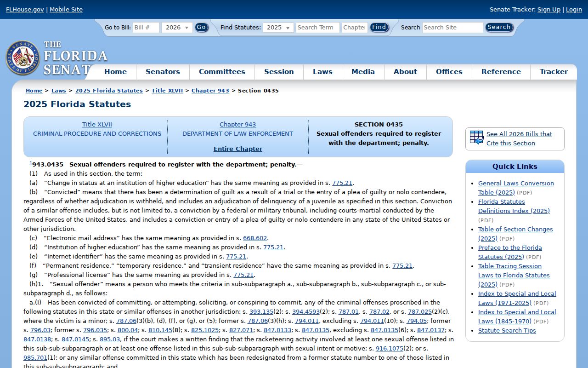Open statute link 668.602
This screenshot has width=588, height=368.
[255, 238]
